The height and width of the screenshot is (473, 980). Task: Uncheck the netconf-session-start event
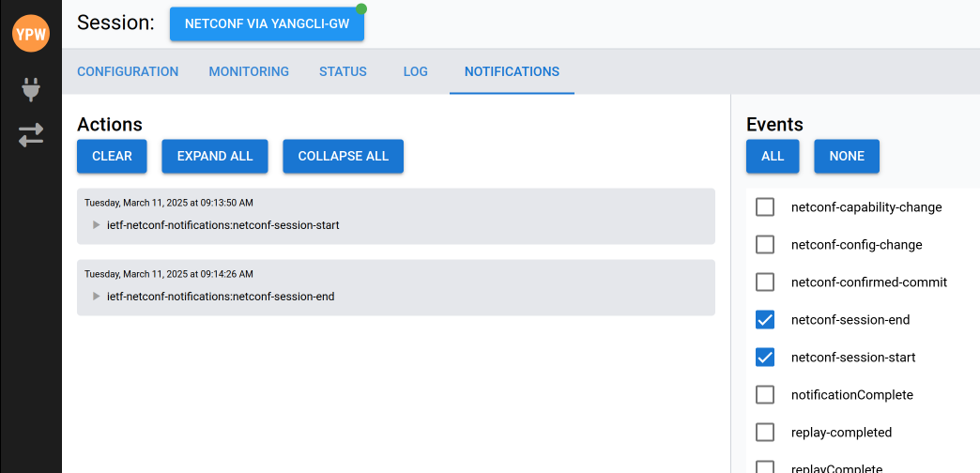[x=765, y=358]
